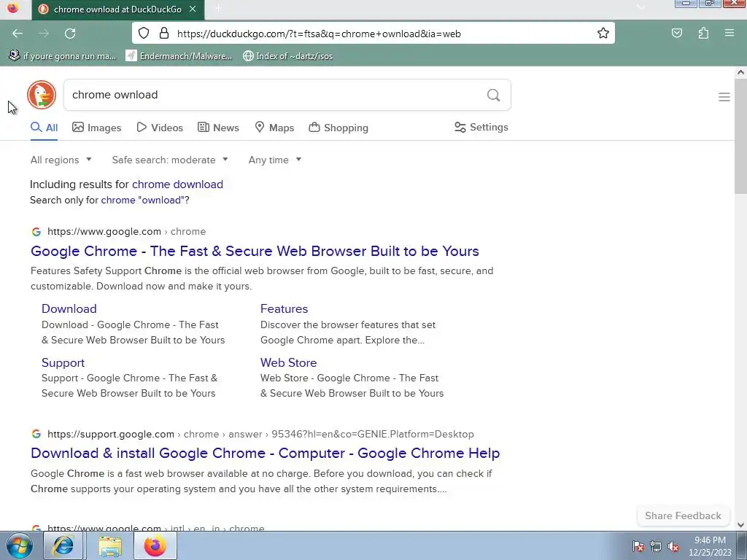Screen dimensions: 747x560
Task: Click the Google favicon beside support.google.com result
Action: 36,435
